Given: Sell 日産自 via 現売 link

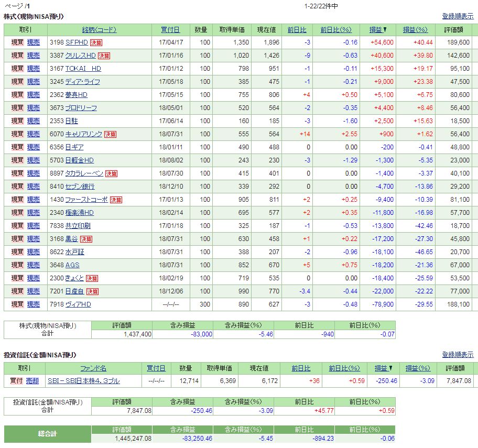Looking at the screenshot, I should tap(34, 291).
